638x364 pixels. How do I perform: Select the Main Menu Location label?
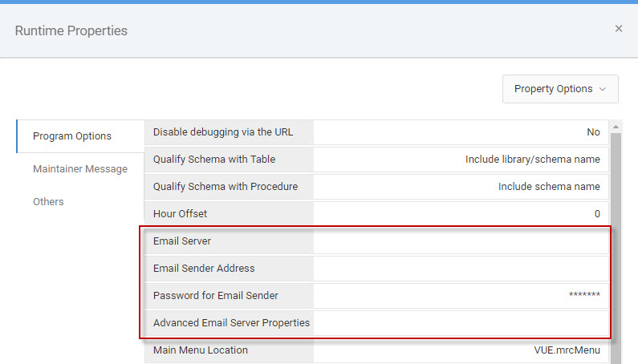pos(200,350)
